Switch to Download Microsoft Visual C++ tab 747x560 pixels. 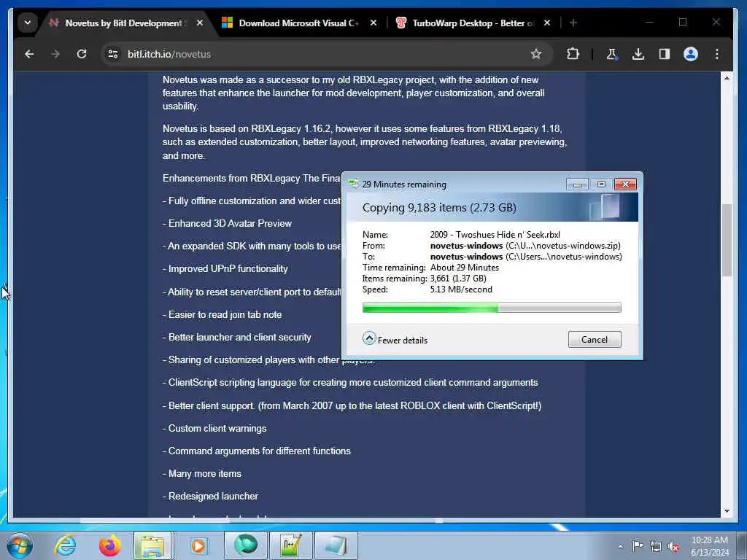298,23
